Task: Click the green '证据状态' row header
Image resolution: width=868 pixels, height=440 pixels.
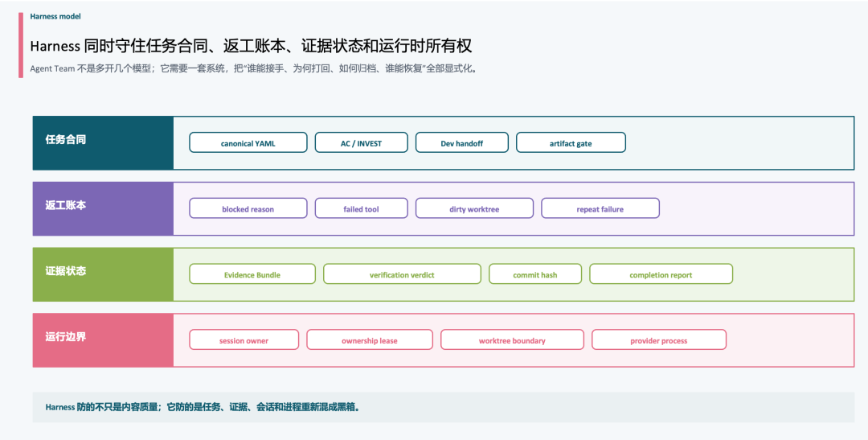Action: (103, 274)
